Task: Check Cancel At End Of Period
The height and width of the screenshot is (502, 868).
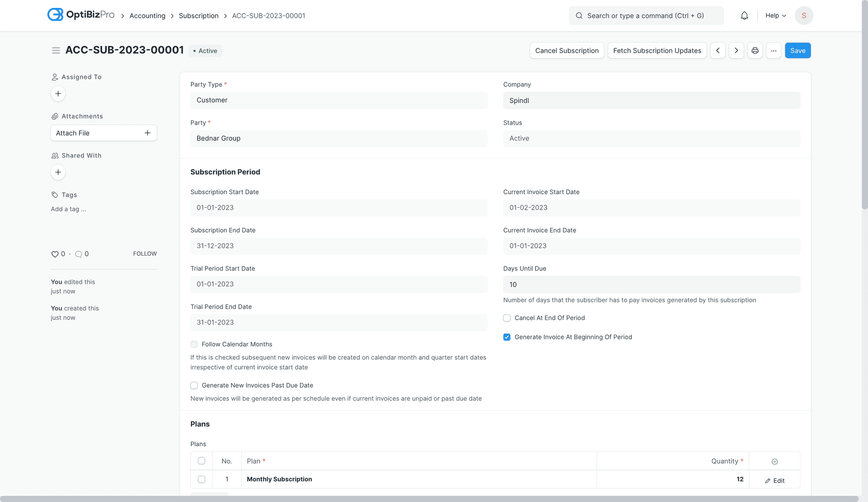Action: [x=507, y=318]
